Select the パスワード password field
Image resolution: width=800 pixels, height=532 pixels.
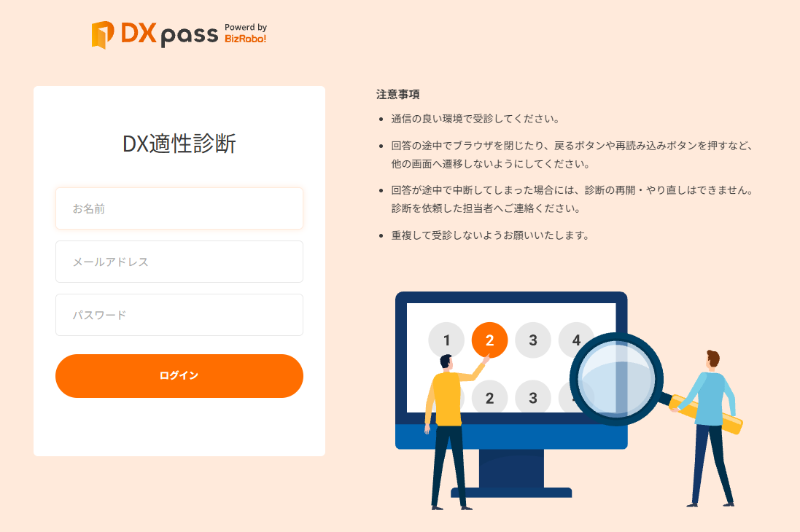click(x=179, y=315)
